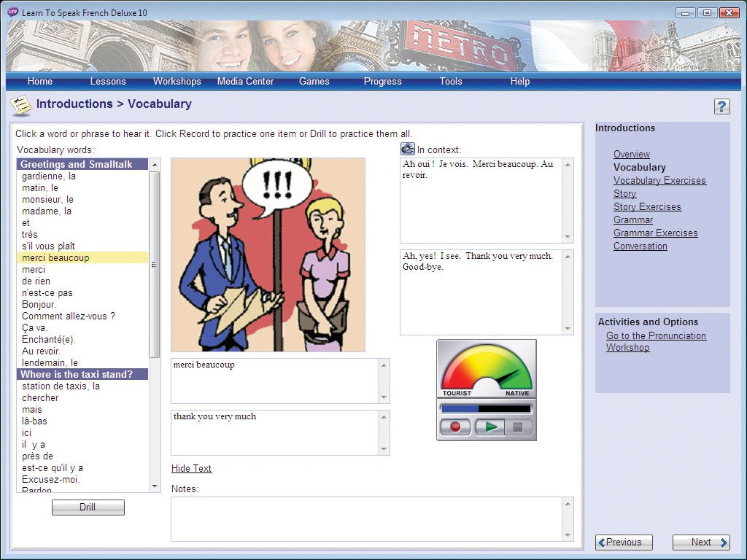Click the cartoon illustration image
This screenshot has width=747, height=560.
pos(268,254)
